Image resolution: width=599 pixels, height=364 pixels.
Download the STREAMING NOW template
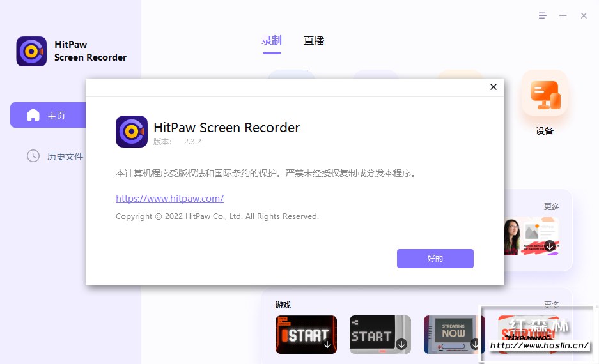(475, 345)
